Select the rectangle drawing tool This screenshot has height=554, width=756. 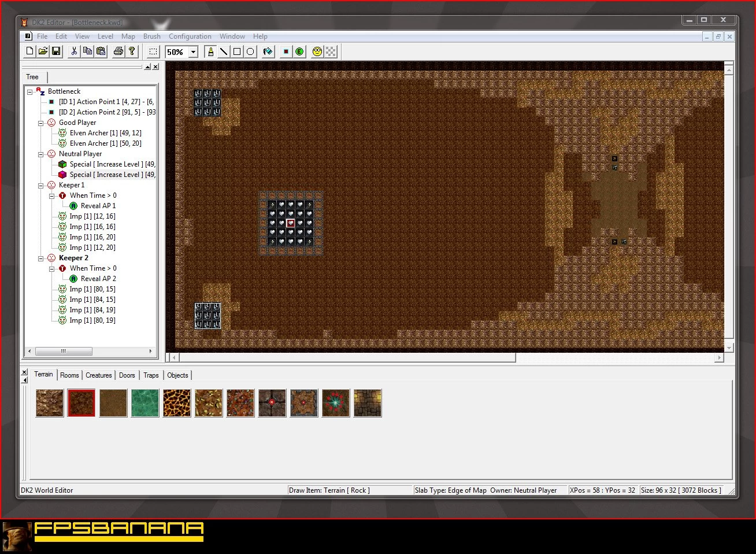pos(237,51)
